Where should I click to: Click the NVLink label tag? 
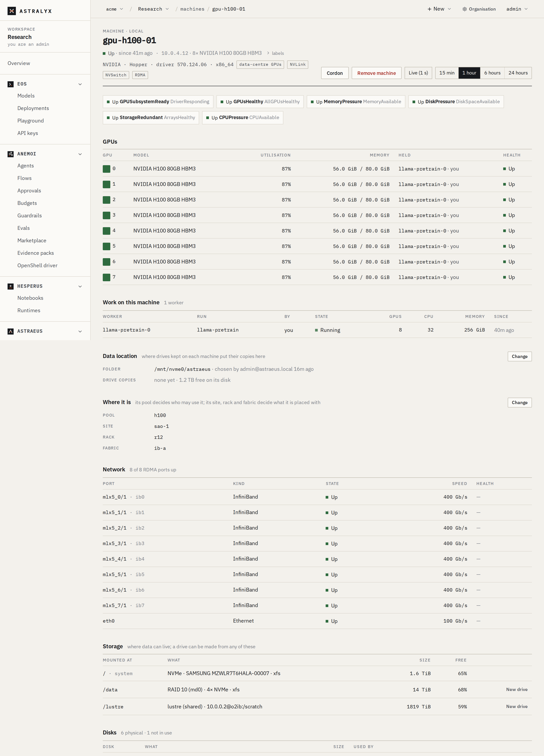[x=297, y=65]
